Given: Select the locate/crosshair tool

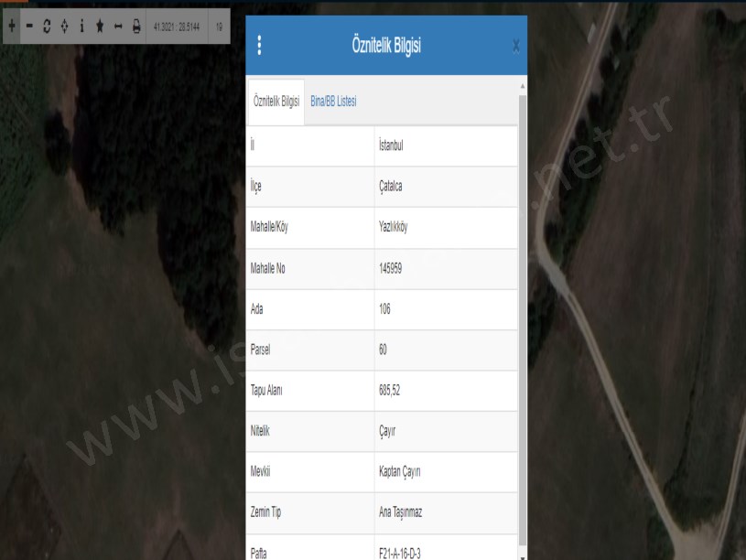Looking at the screenshot, I should [x=64, y=27].
